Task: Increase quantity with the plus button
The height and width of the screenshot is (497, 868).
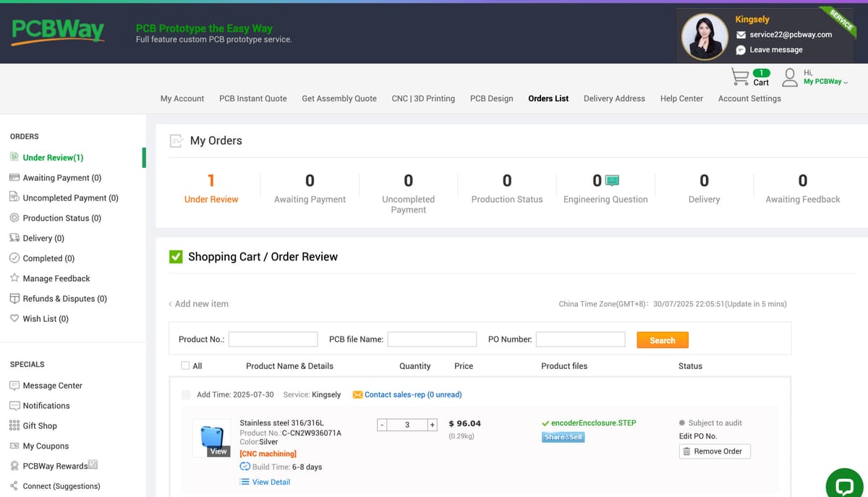Action: pos(433,425)
